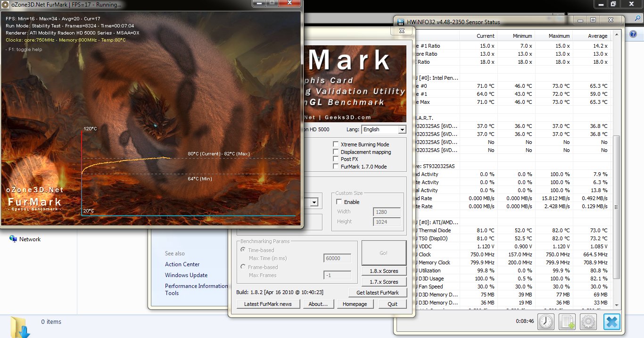Click the HWiNFO logging start icon

click(567, 322)
